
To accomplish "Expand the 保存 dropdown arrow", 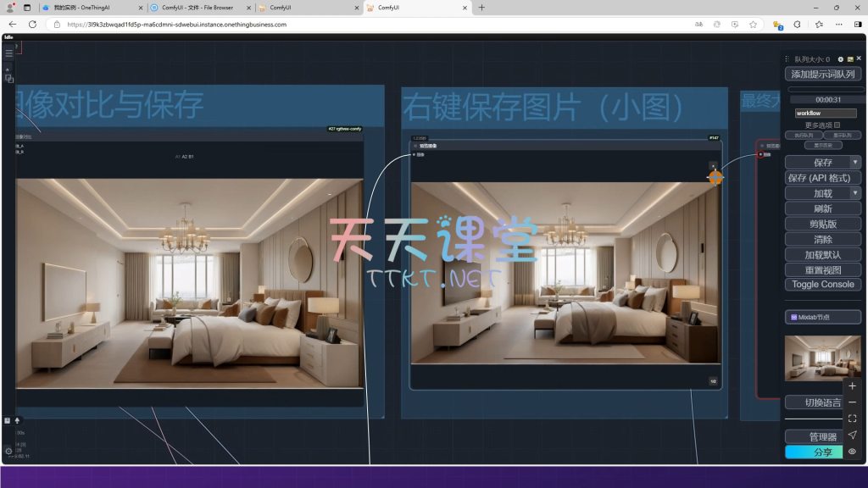I will pos(855,162).
